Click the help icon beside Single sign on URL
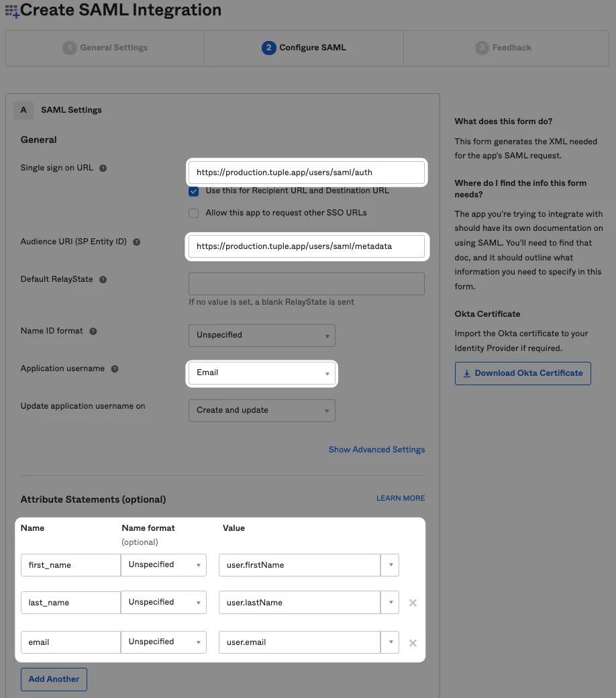Screen dimensions: 616x698 [x=102, y=168]
